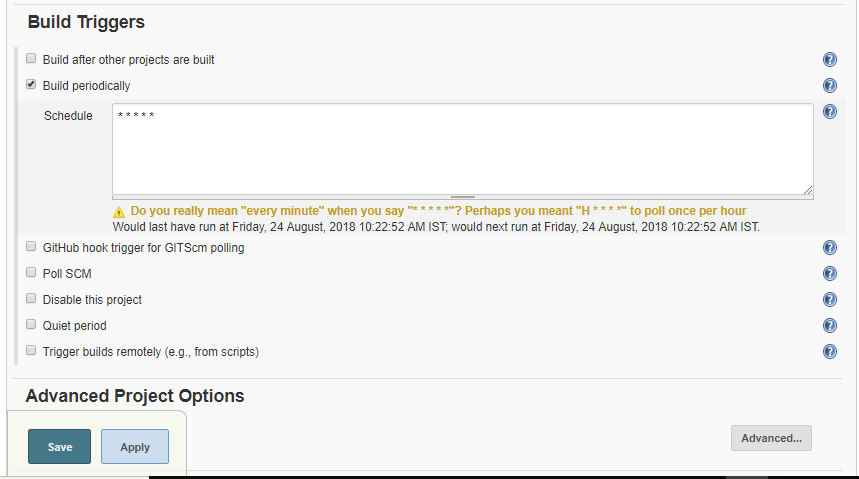Screen dimensions: 859x479
Task: Save the job configuration
Action: coord(60,447)
